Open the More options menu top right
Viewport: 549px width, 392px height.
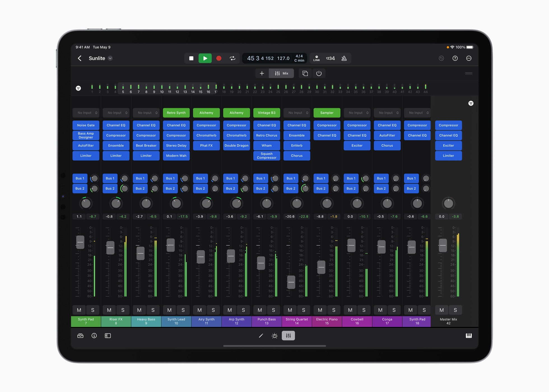469,58
